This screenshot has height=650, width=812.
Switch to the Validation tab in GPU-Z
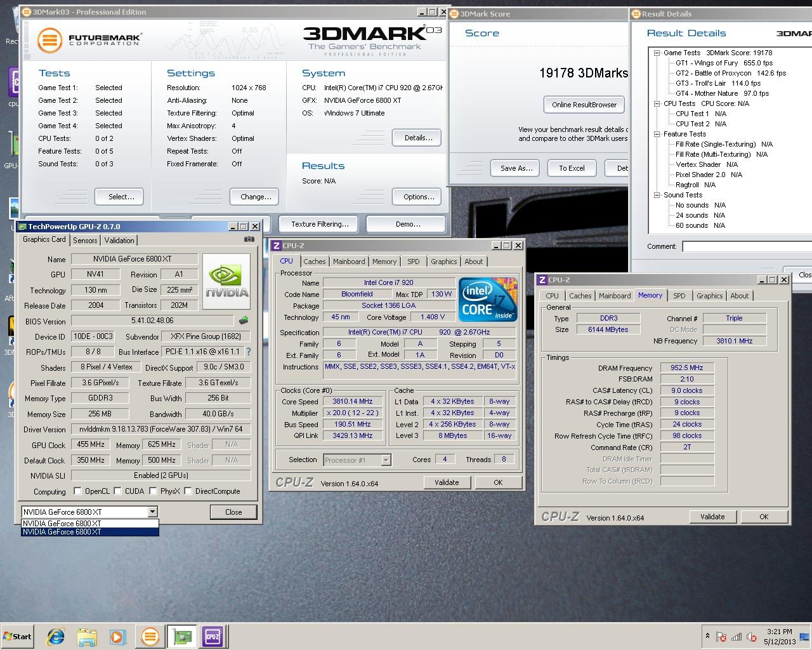point(119,241)
